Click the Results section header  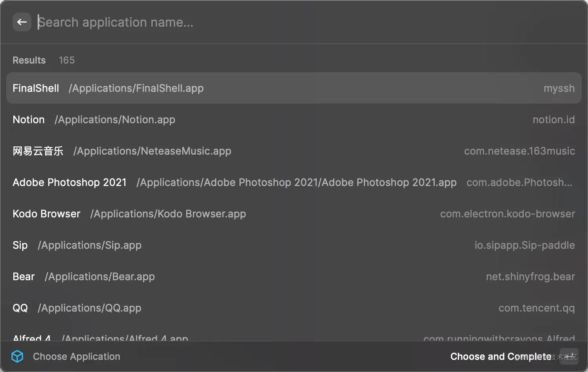(29, 60)
